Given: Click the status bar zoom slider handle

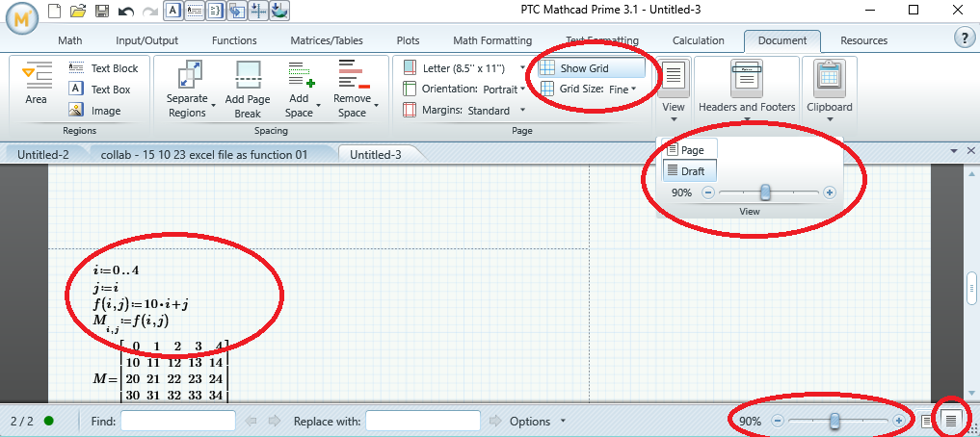Looking at the screenshot, I should (x=834, y=422).
